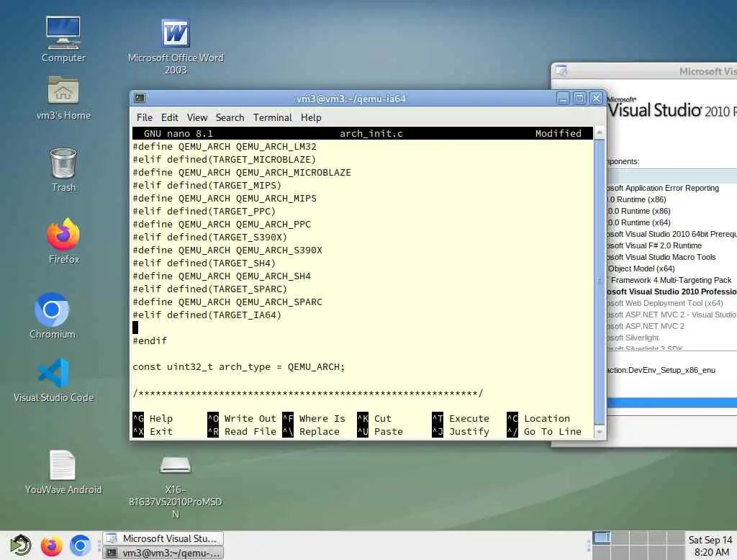Launch Chromium from the desktop
Viewport: 737px width, 560px height.
[x=52, y=315]
